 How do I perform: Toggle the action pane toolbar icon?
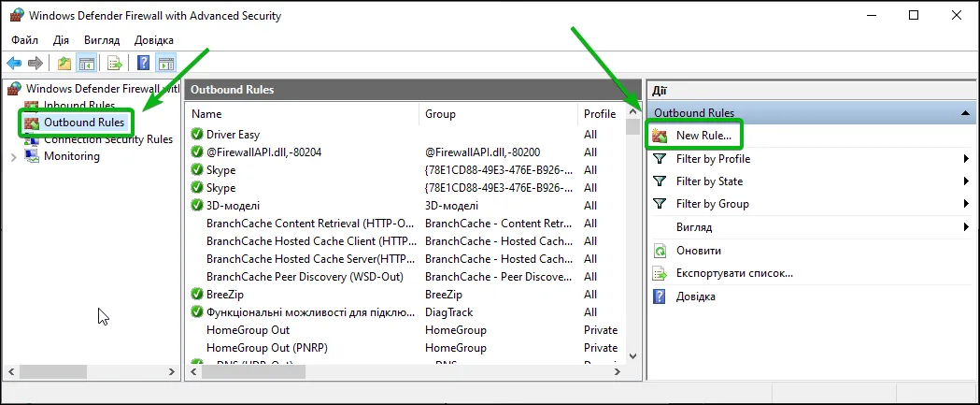(165, 63)
